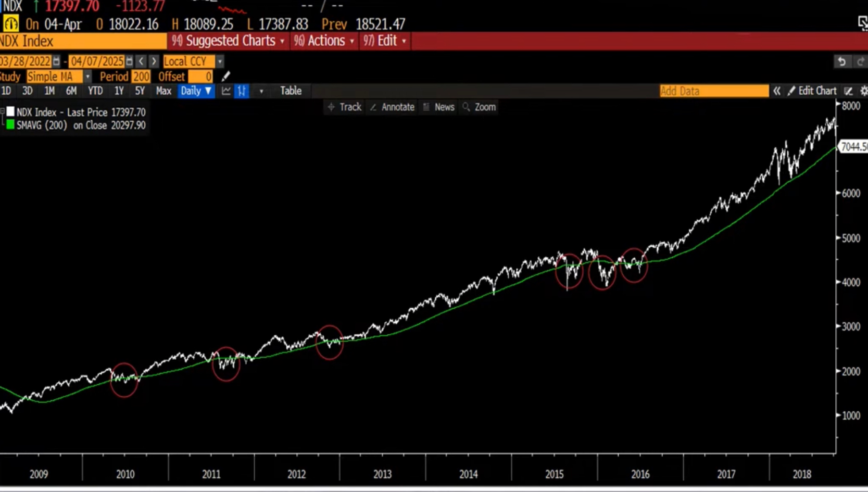868x492 pixels.
Task: Select the 1D time range
Action: coord(6,91)
